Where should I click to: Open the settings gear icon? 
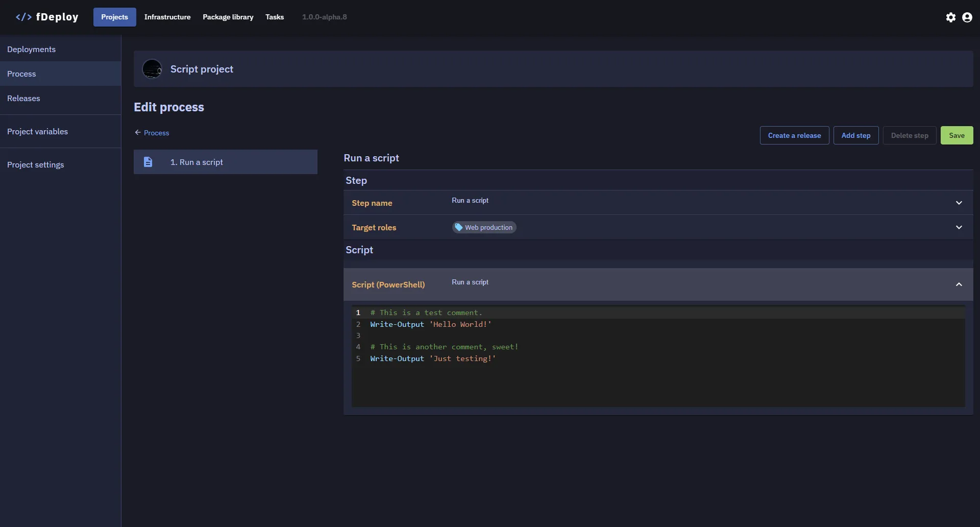pos(950,17)
